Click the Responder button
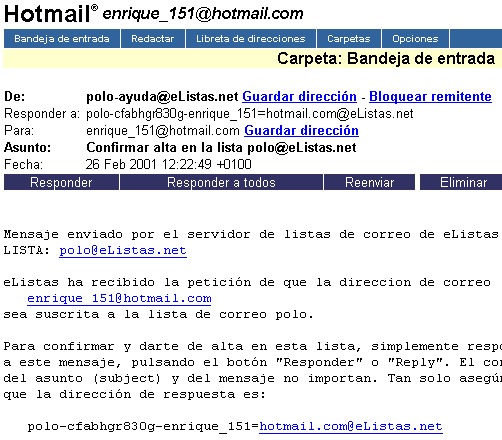The image size is (502, 440). pyautogui.click(x=61, y=182)
